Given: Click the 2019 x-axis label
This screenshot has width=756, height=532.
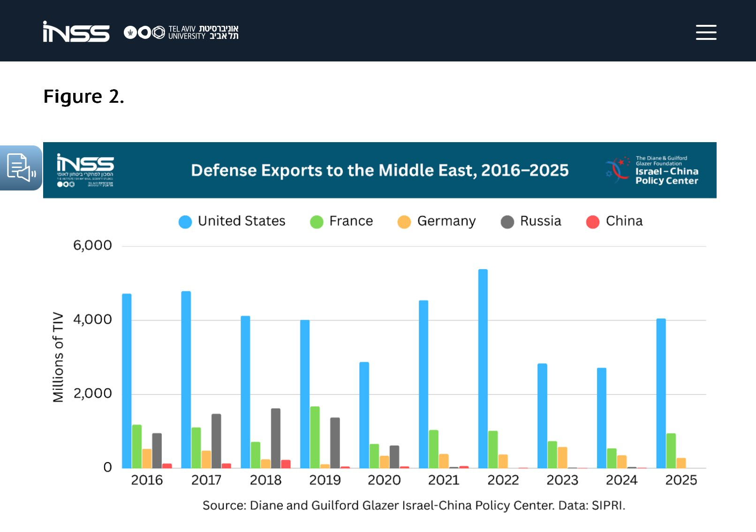Looking at the screenshot, I should (x=325, y=480).
